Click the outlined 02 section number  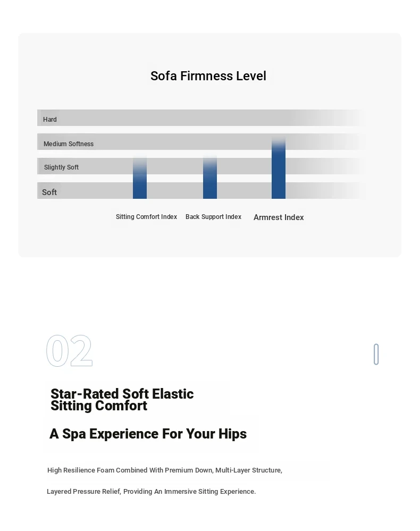click(69, 351)
